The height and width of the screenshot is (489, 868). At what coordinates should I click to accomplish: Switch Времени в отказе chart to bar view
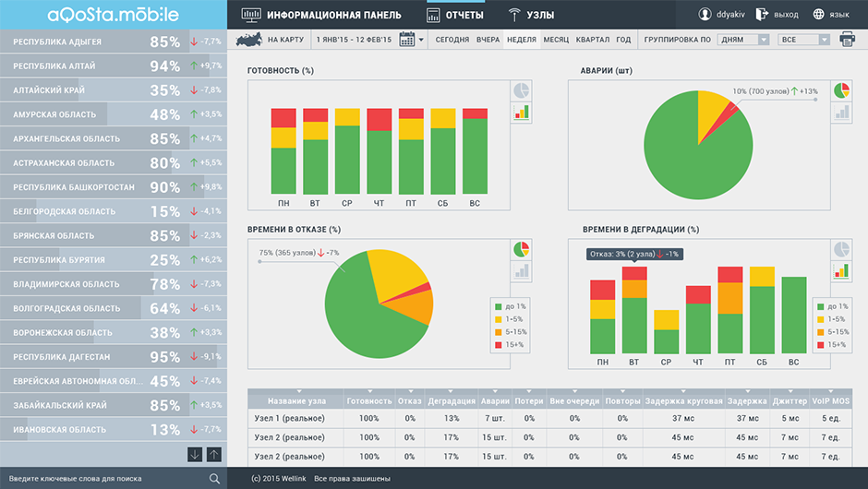(x=522, y=271)
